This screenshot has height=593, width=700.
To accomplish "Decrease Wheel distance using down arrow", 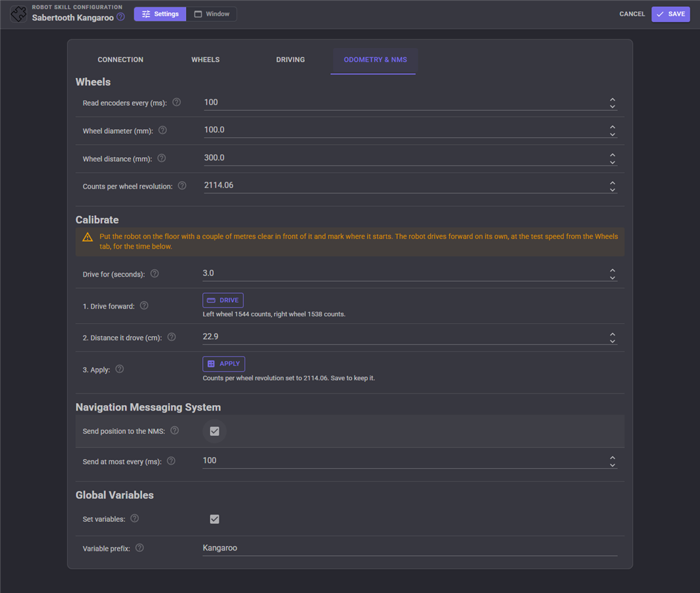I will (612, 163).
